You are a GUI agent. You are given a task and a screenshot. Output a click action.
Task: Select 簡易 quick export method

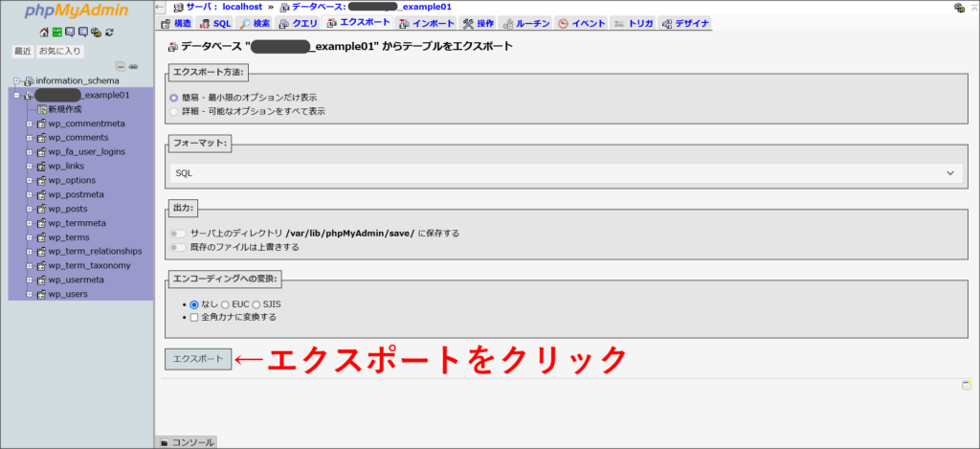tap(174, 99)
